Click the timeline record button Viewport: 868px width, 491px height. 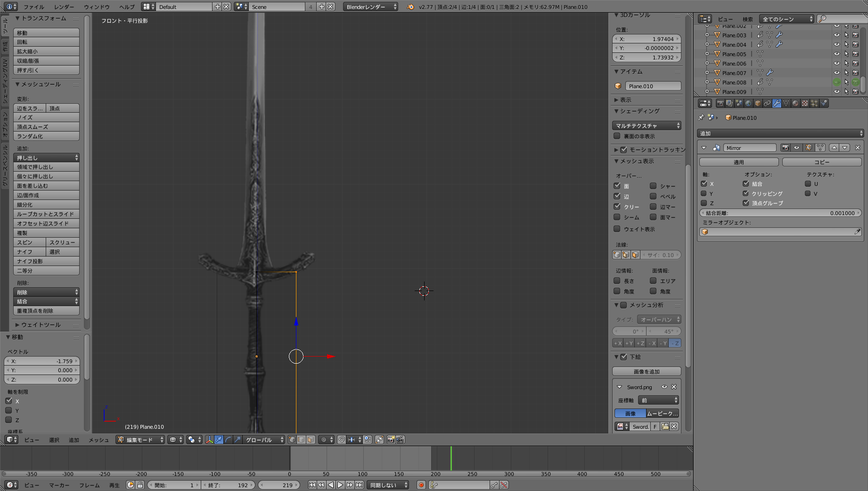pos(421,485)
